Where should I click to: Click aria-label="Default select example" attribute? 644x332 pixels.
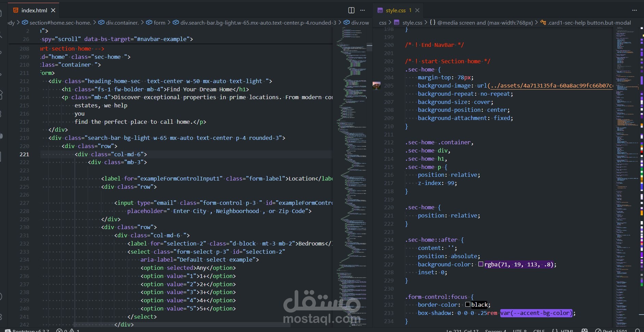point(198,260)
